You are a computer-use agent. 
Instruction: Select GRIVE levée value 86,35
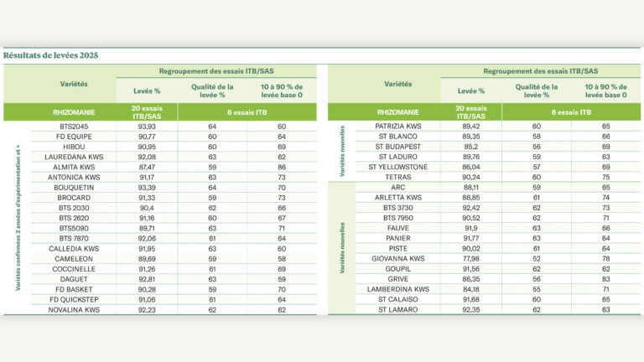(x=470, y=279)
